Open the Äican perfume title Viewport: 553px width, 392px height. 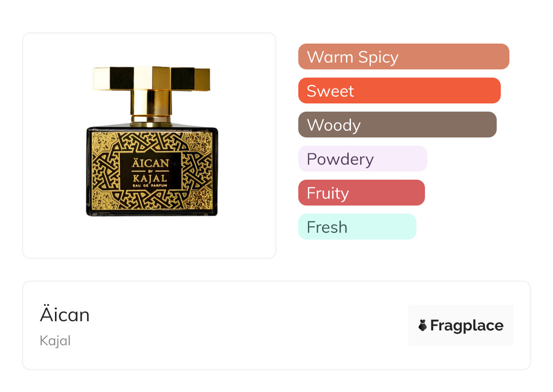point(65,315)
